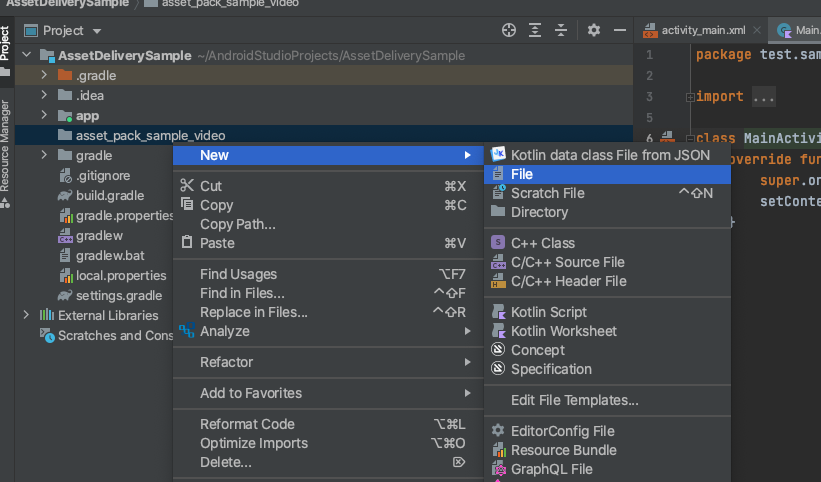Expand the gradle folder

[45, 155]
